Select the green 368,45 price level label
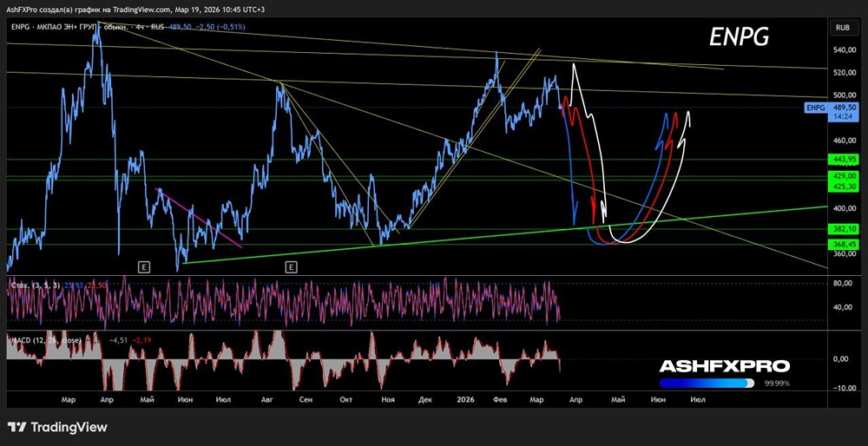This screenshot has height=446, width=868. [844, 244]
